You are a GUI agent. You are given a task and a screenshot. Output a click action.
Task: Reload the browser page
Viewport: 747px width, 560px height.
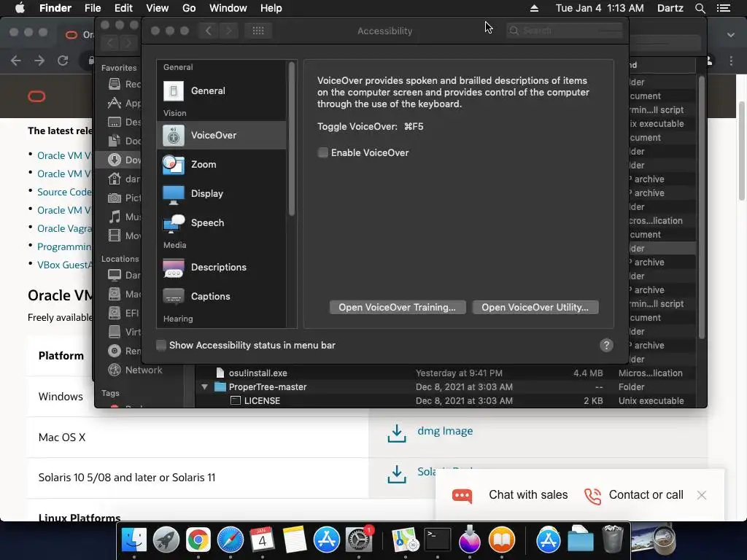(63, 61)
